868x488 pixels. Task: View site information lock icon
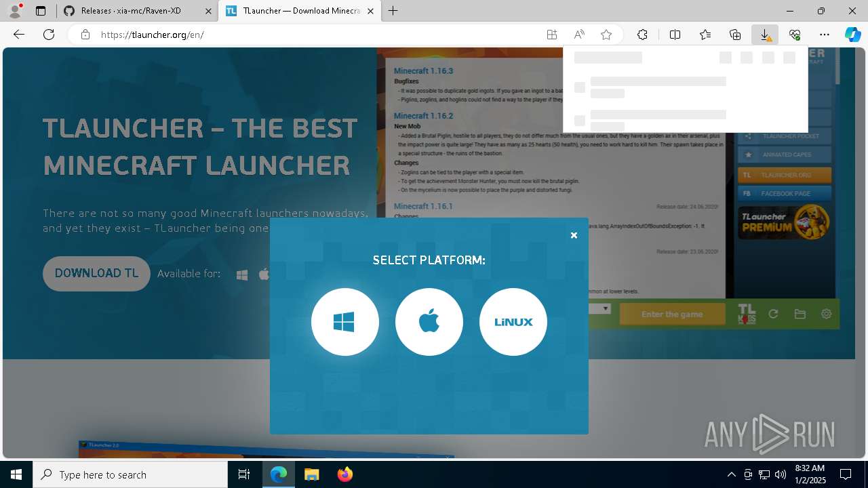pyautogui.click(x=85, y=35)
